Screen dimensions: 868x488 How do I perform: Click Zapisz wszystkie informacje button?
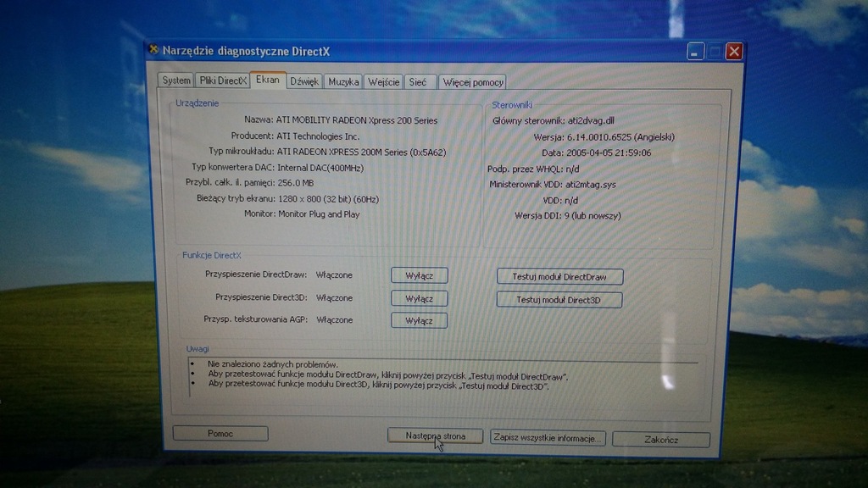(548, 438)
